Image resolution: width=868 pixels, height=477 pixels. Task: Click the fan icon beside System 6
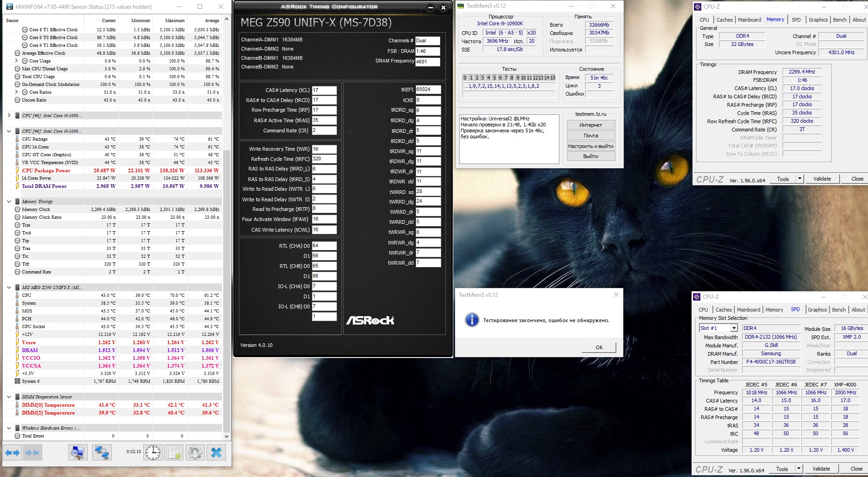(x=17, y=381)
